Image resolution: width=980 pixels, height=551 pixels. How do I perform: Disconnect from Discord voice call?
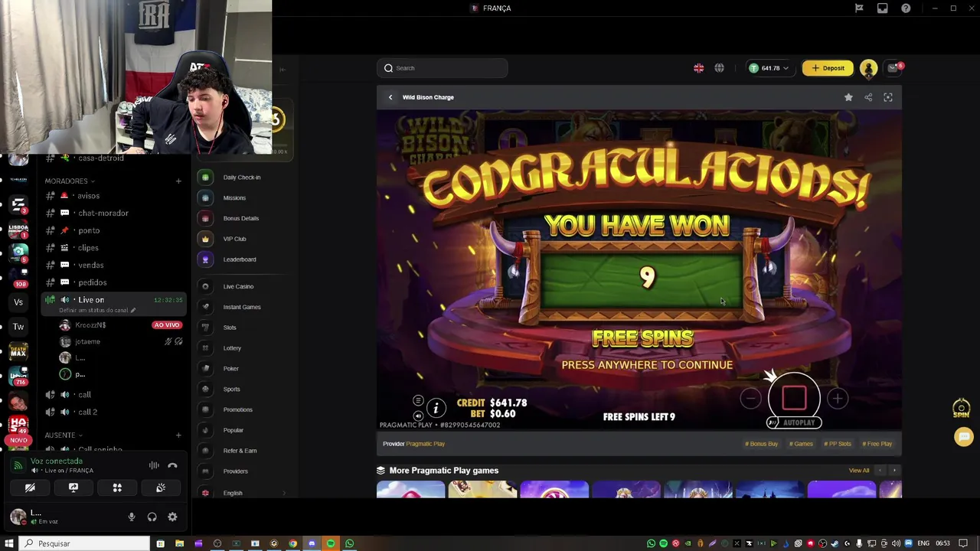pyautogui.click(x=172, y=465)
